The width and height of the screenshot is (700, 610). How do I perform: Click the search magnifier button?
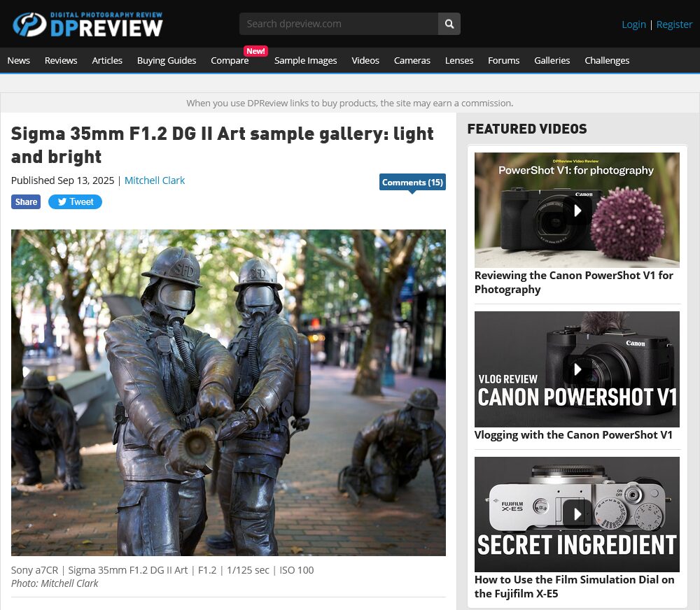coord(449,24)
